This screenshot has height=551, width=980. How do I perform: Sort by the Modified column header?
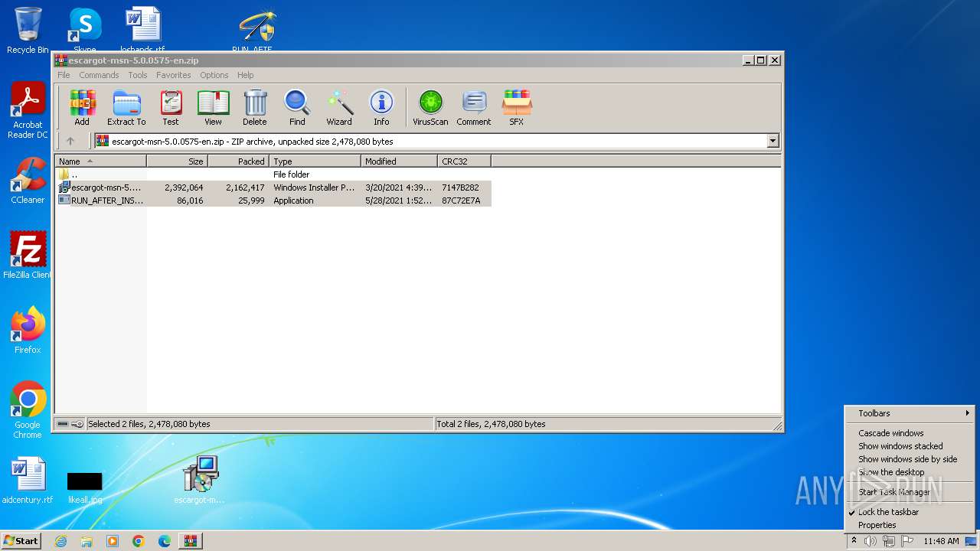point(400,161)
